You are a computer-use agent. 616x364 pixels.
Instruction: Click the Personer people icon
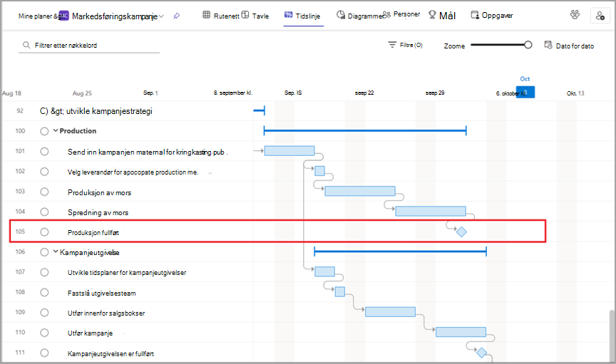pos(386,14)
